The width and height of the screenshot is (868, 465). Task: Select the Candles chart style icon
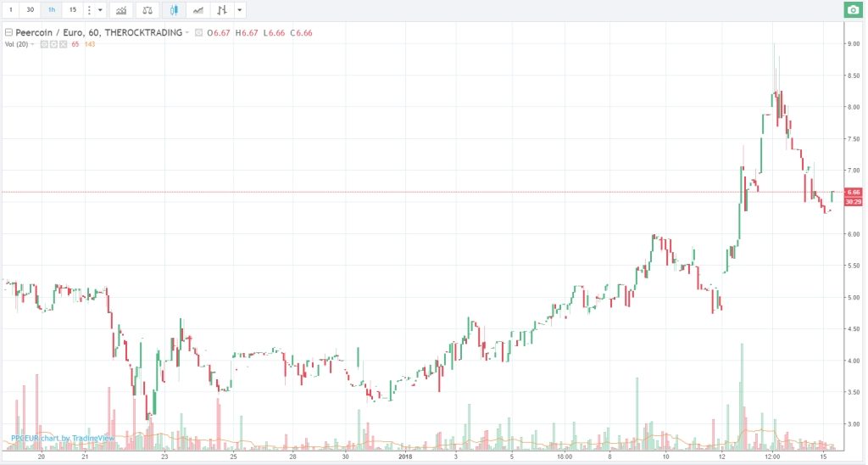click(x=174, y=10)
